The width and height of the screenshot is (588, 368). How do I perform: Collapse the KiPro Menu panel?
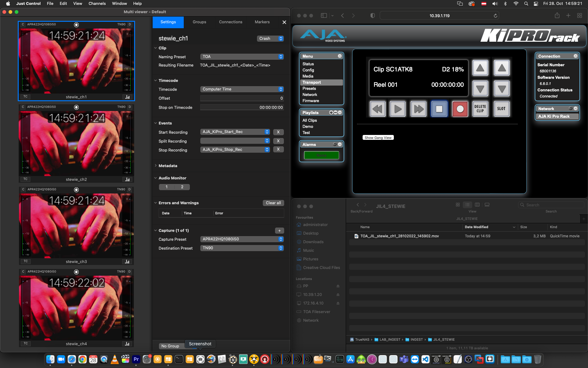point(340,56)
